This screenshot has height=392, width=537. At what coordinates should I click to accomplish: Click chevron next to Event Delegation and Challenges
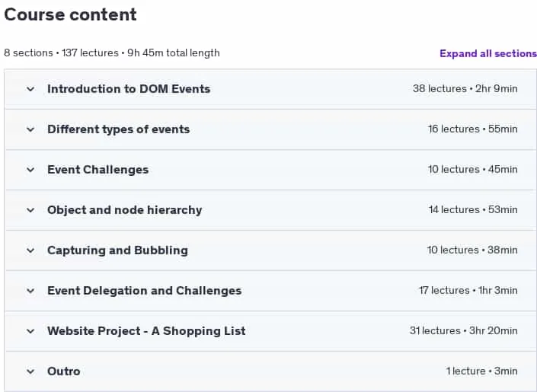point(30,291)
